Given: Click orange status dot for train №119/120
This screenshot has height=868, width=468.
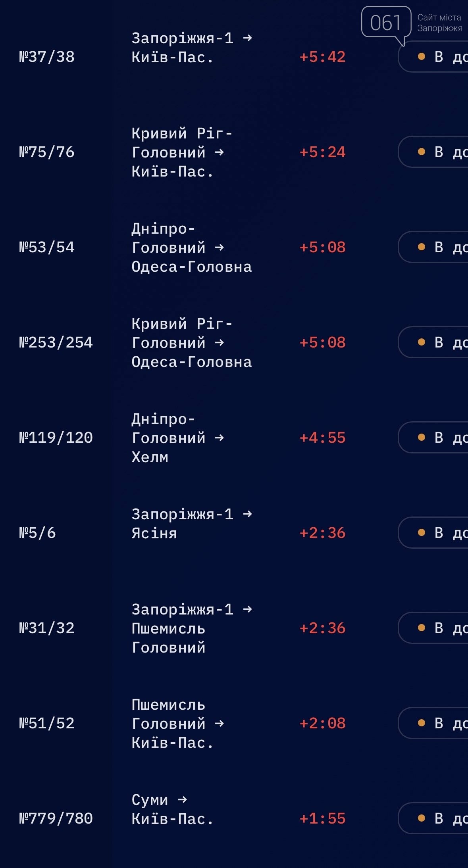Looking at the screenshot, I should [x=422, y=438].
